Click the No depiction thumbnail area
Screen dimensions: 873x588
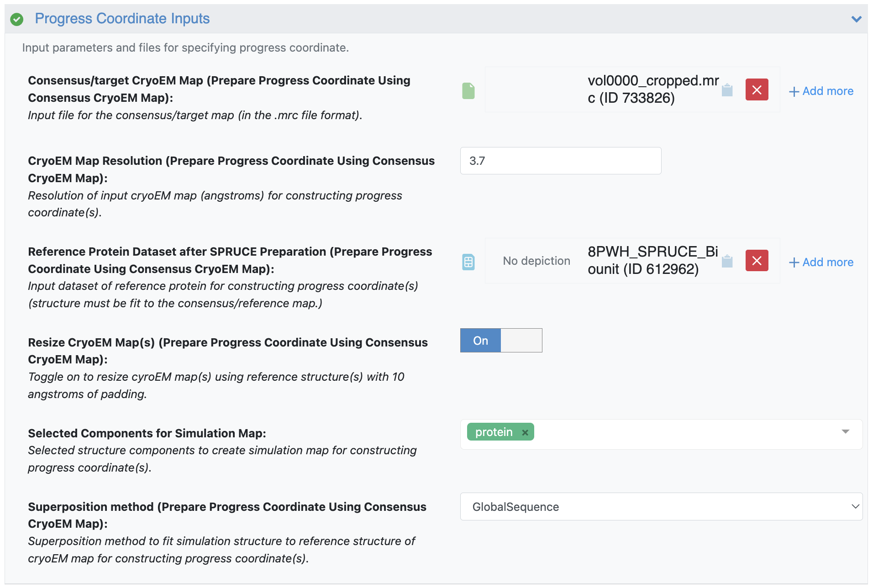click(536, 261)
